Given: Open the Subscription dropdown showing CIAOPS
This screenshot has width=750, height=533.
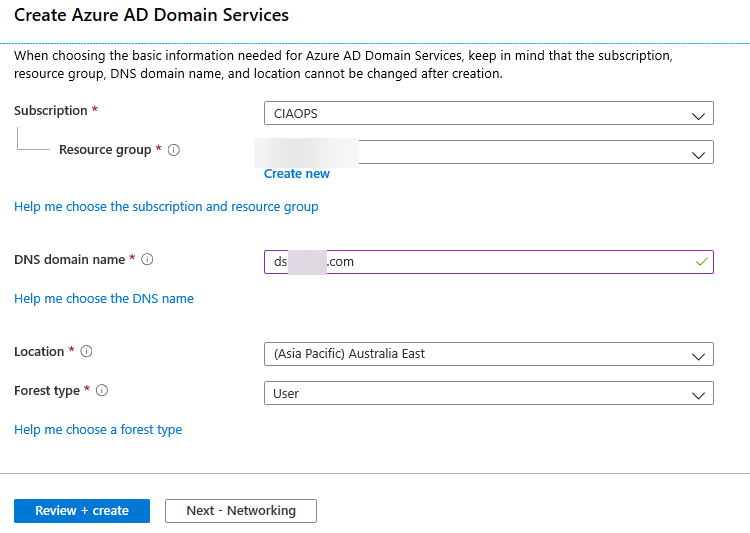Looking at the screenshot, I should tap(488, 114).
